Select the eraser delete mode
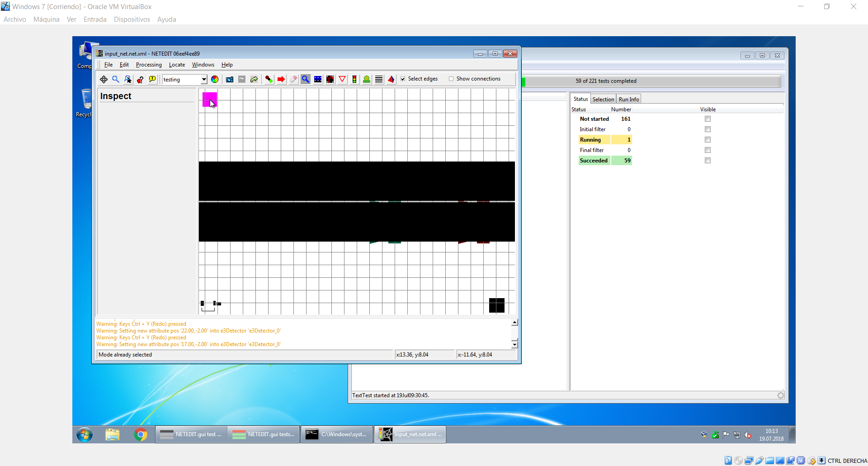The height and width of the screenshot is (466, 868). pos(293,80)
